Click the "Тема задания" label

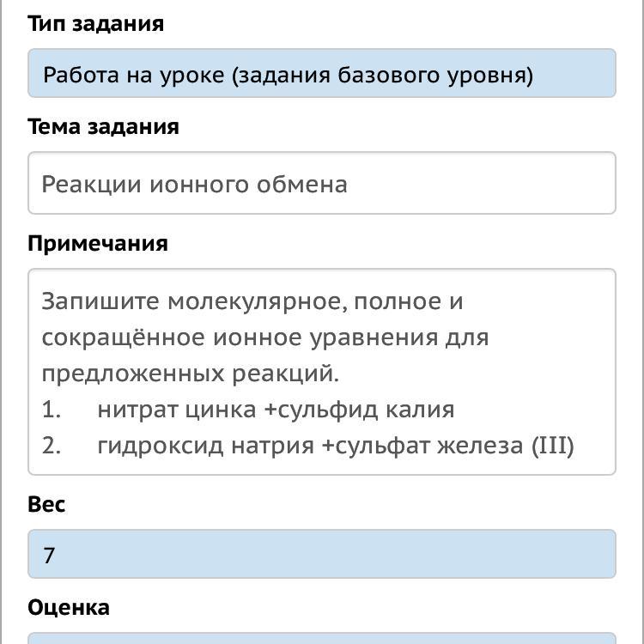coord(103,126)
